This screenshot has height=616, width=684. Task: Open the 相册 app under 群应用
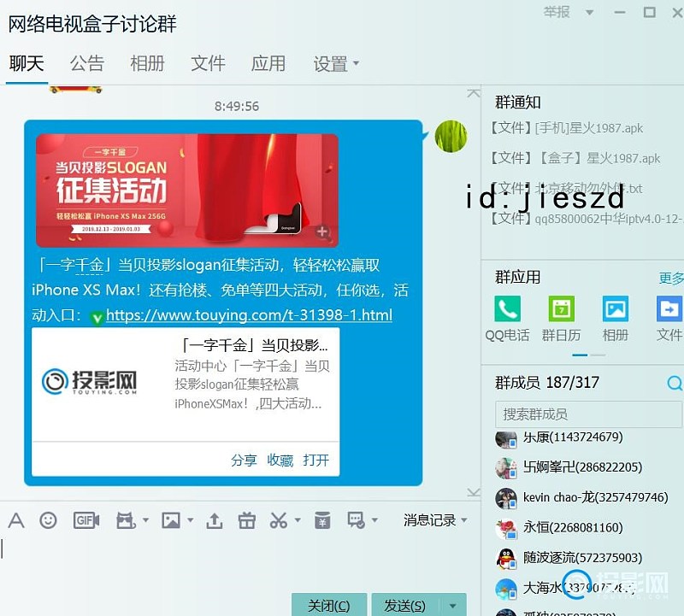coord(616,308)
